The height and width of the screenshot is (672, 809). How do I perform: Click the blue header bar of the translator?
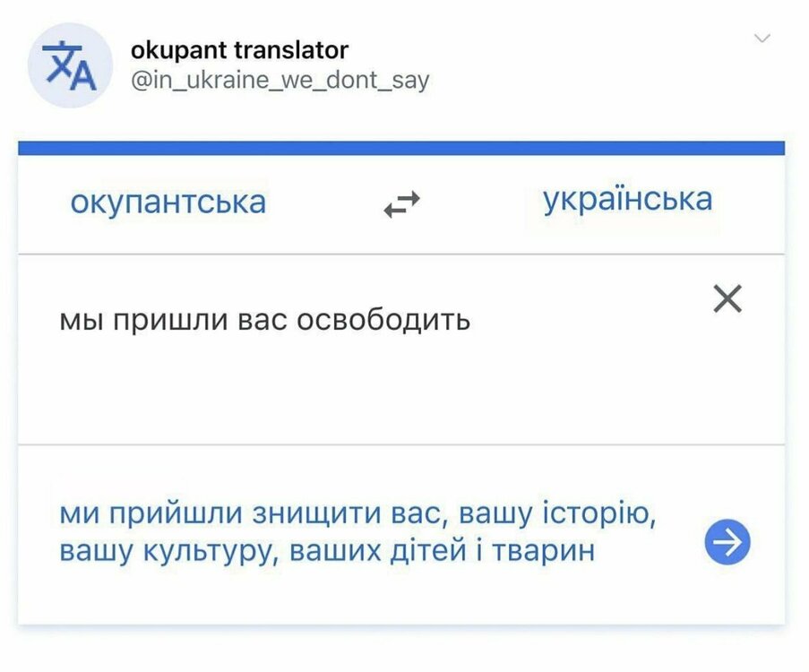[401, 148]
